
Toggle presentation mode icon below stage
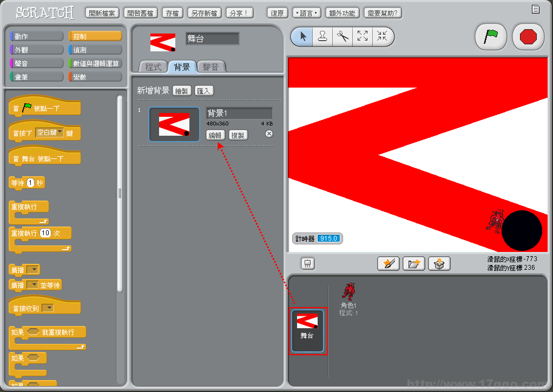click(308, 264)
